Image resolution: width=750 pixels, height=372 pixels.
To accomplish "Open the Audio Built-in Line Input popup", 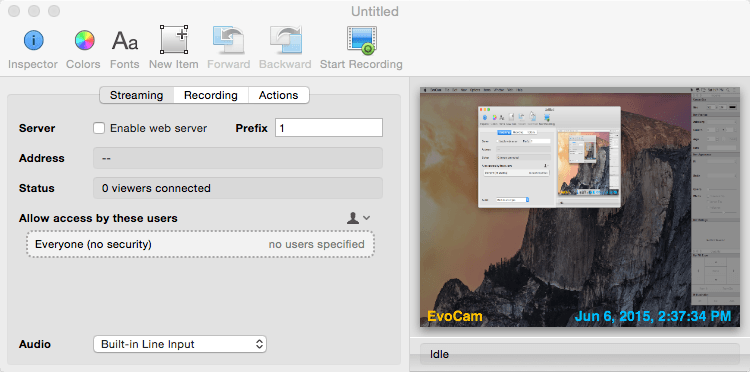I will [x=180, y=344].
